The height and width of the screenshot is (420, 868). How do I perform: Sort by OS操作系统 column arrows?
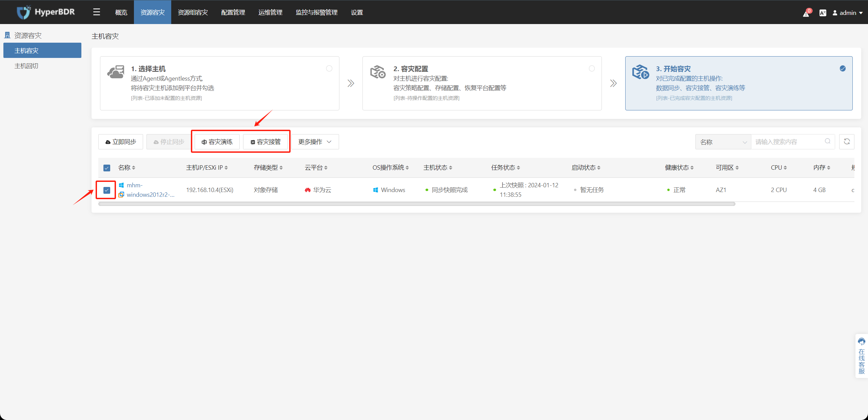coord(407,168)
